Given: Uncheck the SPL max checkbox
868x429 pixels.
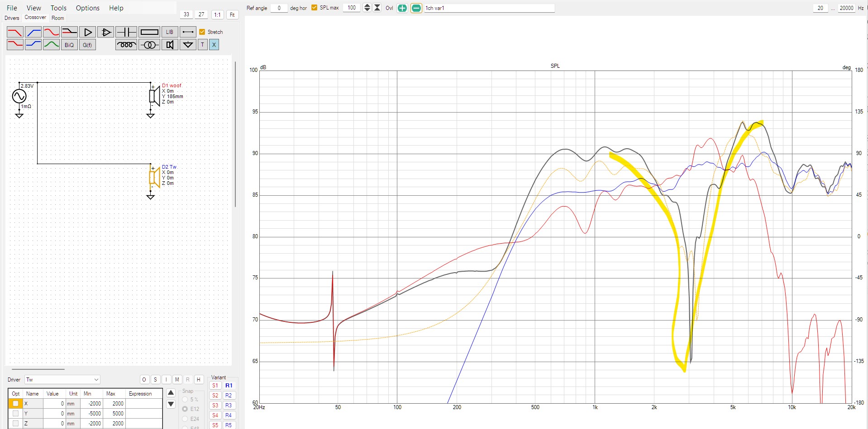Looking at the screenshot, I should click(315, 8).
